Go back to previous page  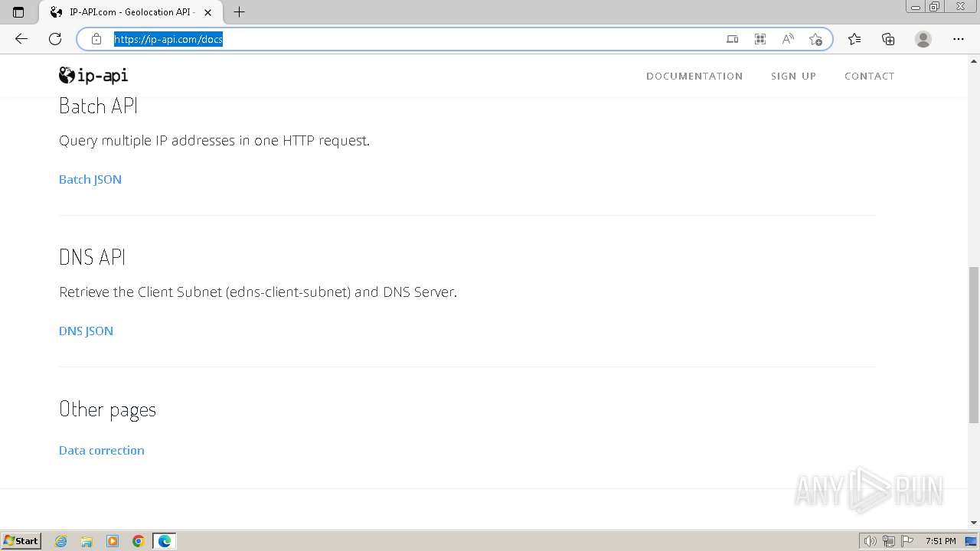coord(21,39)
